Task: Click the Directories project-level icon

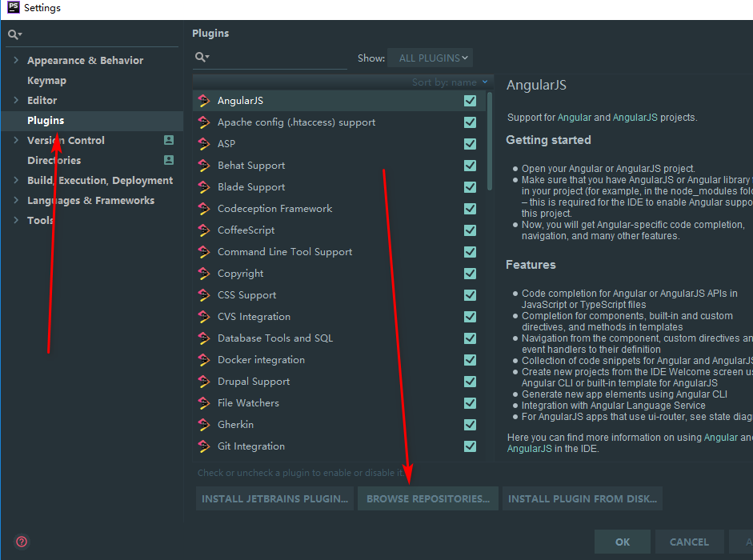Action: (169, 160)
